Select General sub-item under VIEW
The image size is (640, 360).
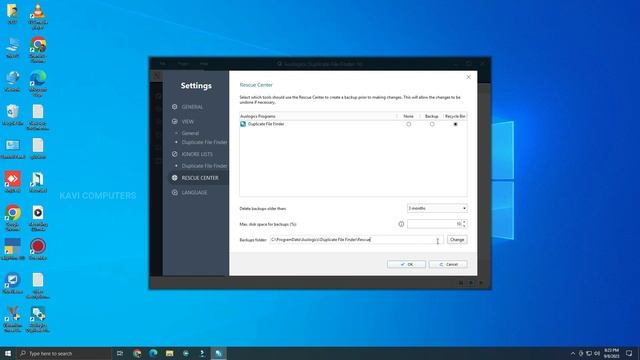[190, 133]
